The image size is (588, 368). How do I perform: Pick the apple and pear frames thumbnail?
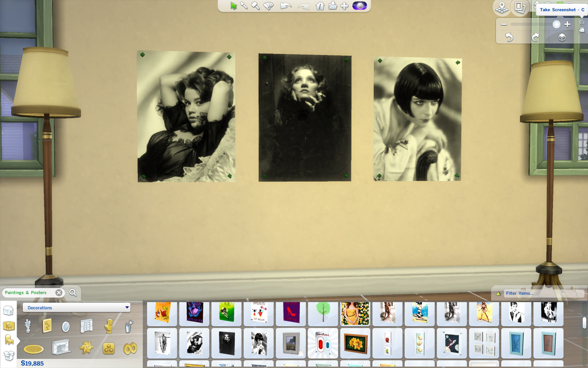click(x=387, y=343)
